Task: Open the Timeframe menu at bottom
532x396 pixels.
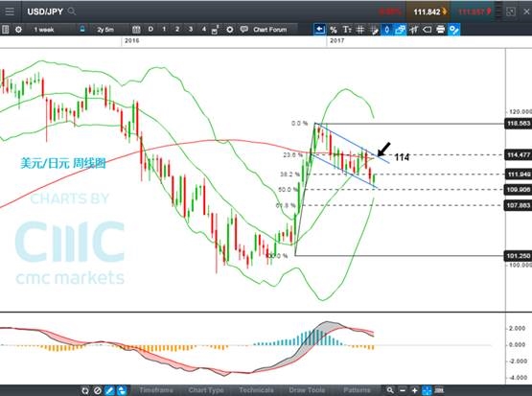Action: (156, 390)
